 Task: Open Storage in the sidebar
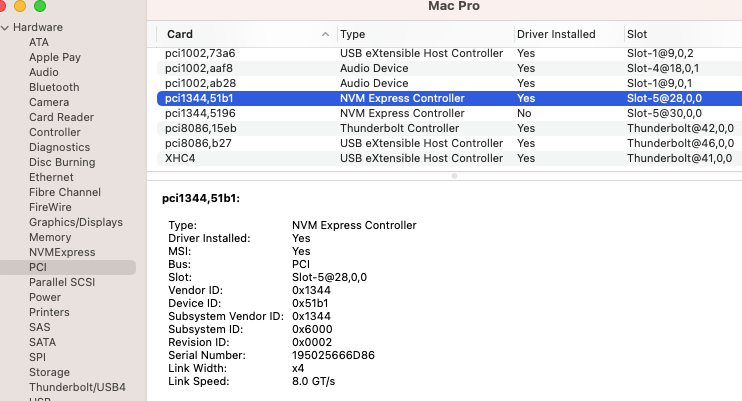(49, 372)
